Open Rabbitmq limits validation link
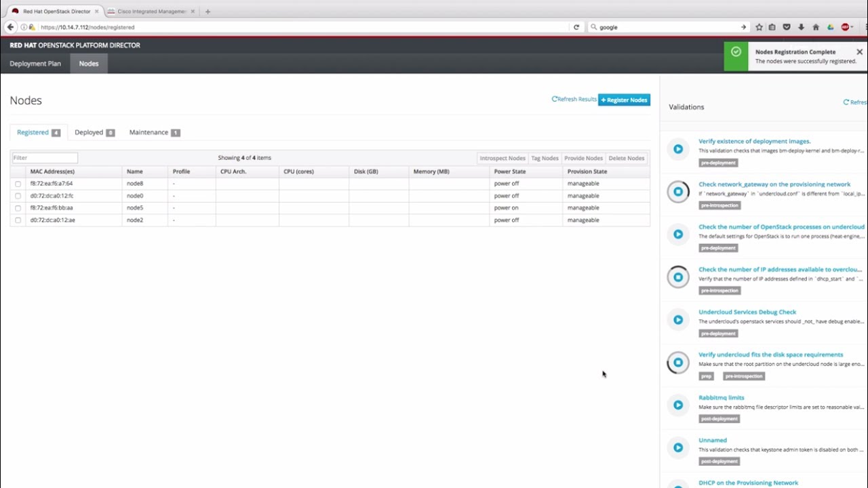868x488 pixels. pyautogui.click(x=721, y=397)
